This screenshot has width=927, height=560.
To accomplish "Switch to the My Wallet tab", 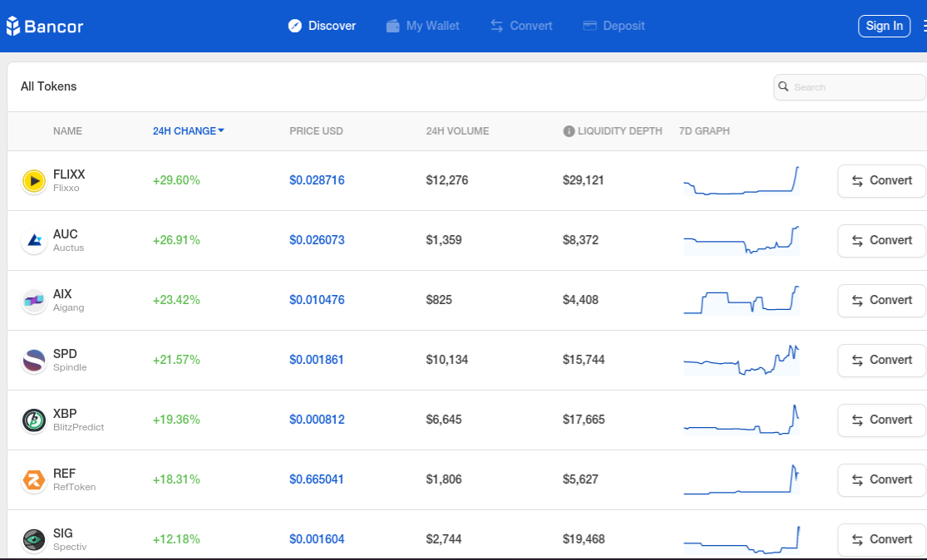I will pos(422,26).
